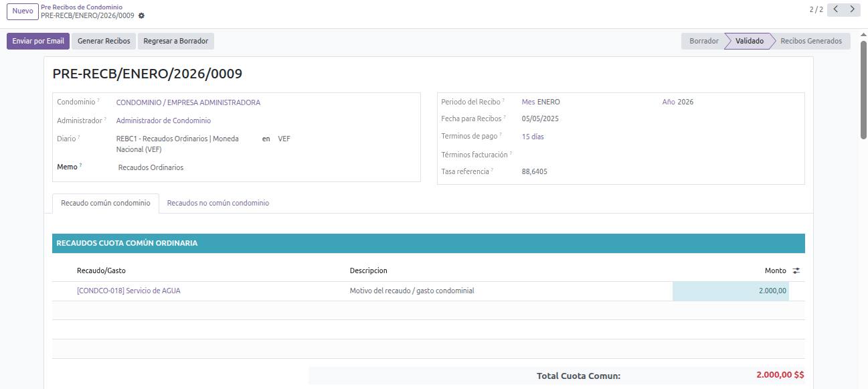Image resolution: width=868 pixels, height=389 pixels.
Task: Go to next record using right arrow
Action: [x=852, y=9]
